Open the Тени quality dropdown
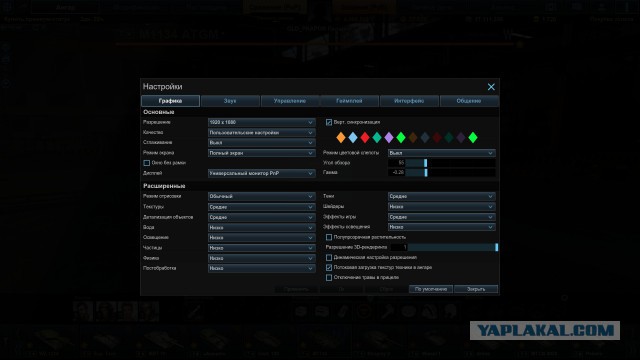The image size is (640, 360). click(442, 196)
